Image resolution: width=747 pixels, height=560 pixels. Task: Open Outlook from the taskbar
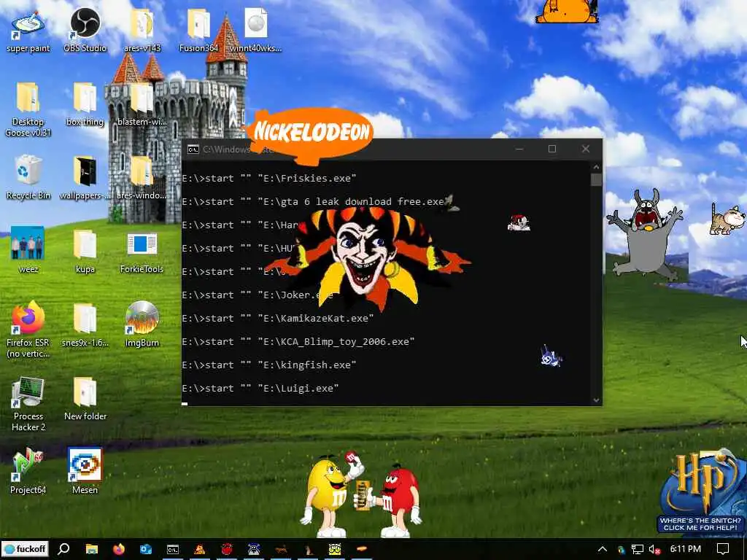[x=146, y=549]
